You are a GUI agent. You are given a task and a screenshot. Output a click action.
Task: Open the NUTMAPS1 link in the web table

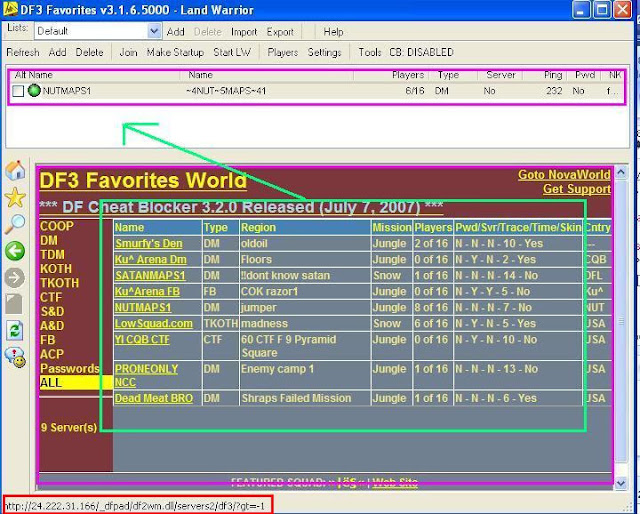143,308
